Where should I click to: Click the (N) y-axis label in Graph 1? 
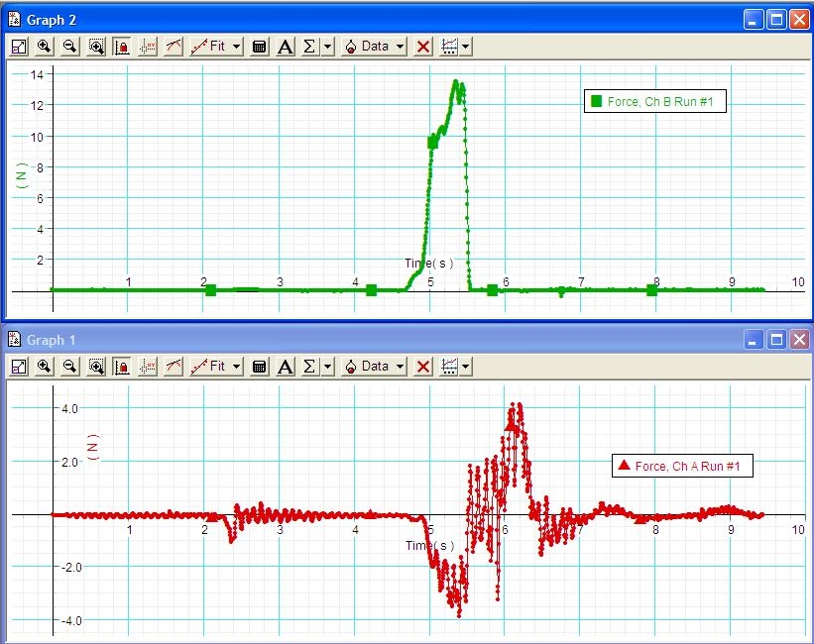pos(93,447)
